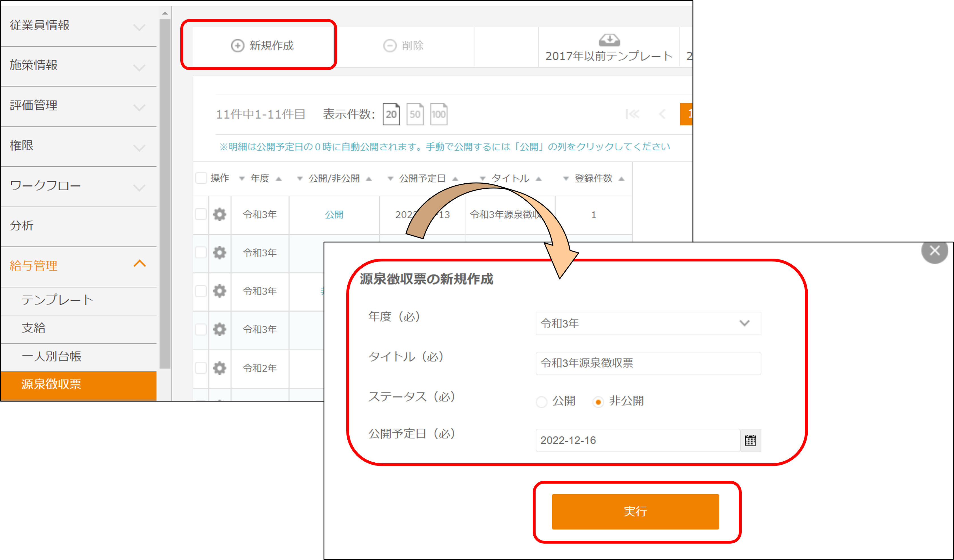Click the sidebar scroll-up arrow
954x560 pixels.
(x=165, y=13)
